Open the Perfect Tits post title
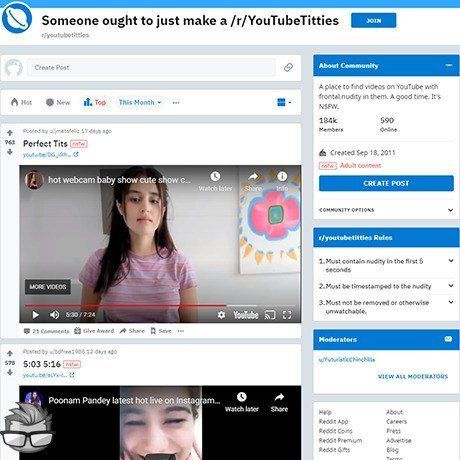Image resolution: width=460 pixels, height=460 pixels. point(45,144)
